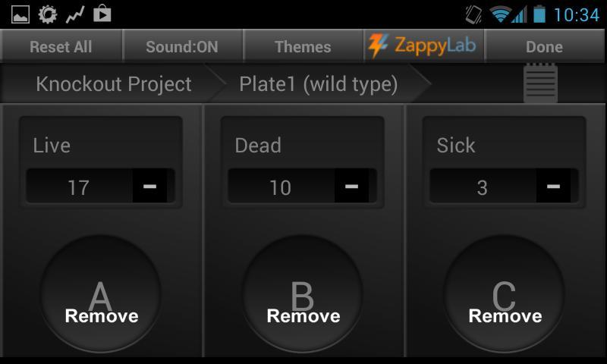607x364 pixels.
Task: Hit the round C Remove button
Action: (505, 295)
